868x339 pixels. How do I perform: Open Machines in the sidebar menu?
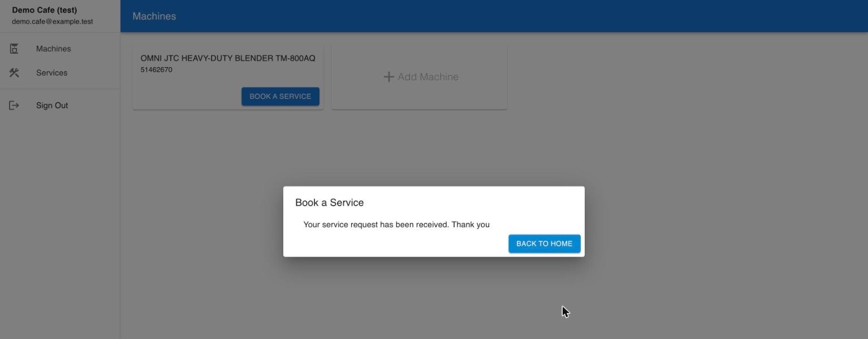point(60,49)
